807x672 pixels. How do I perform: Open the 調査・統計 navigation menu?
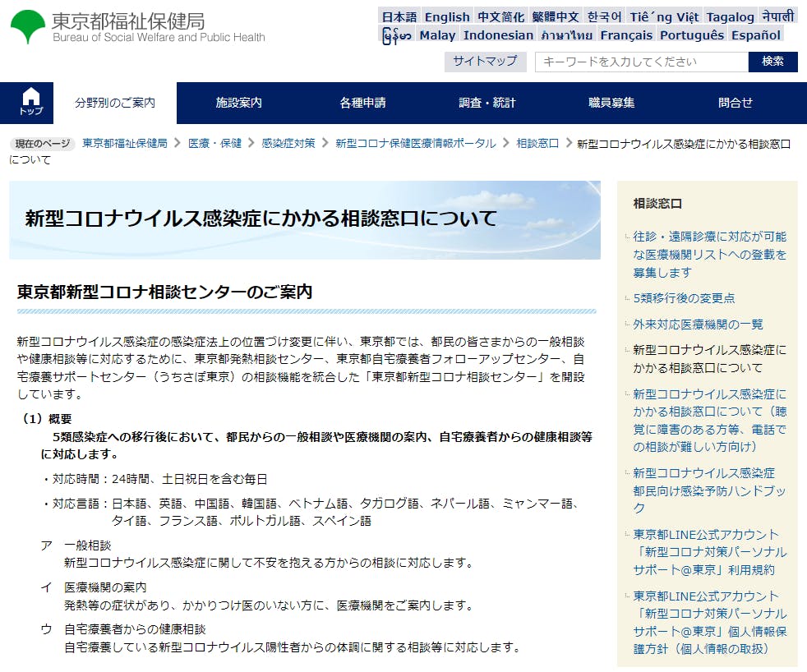(487, 103)
